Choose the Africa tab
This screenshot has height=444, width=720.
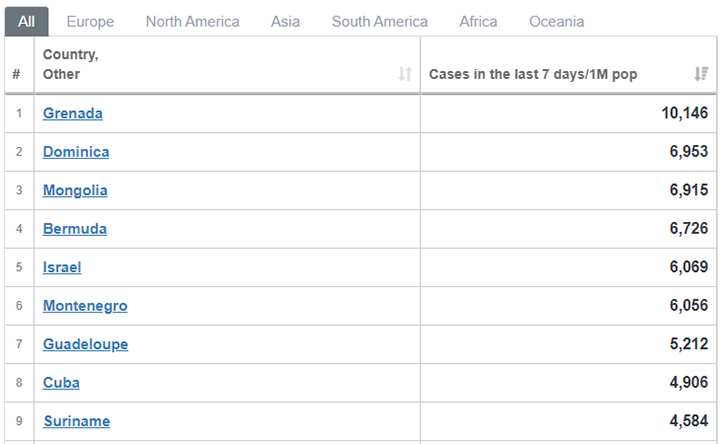click(x=478, y=21)
